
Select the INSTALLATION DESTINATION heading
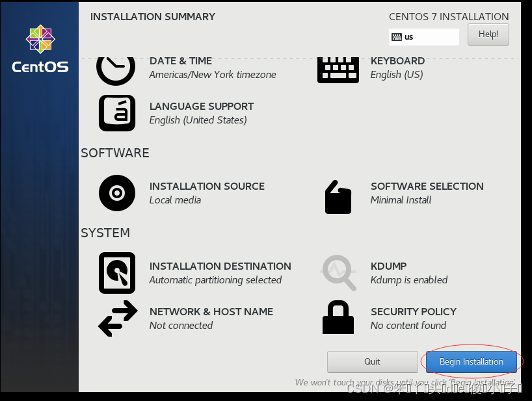tap(220, 266)
